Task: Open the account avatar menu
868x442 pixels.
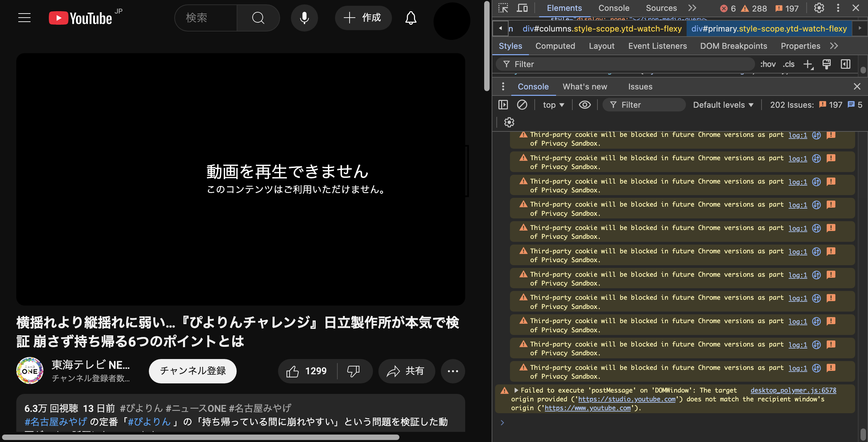Action: point(452,21)
